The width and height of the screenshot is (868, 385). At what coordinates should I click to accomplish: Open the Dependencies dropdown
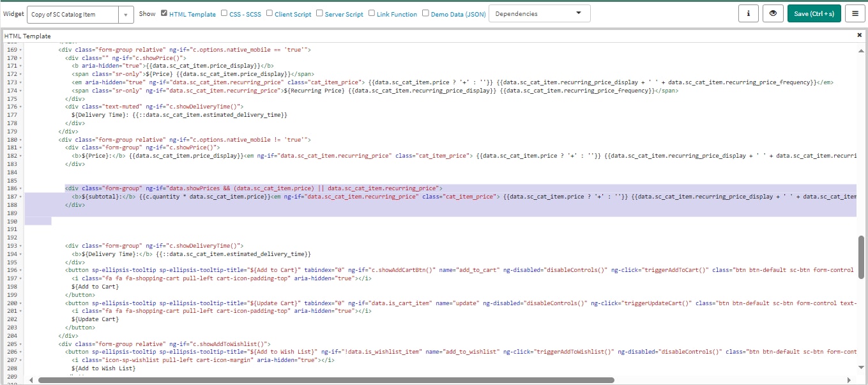click(539, 13)
